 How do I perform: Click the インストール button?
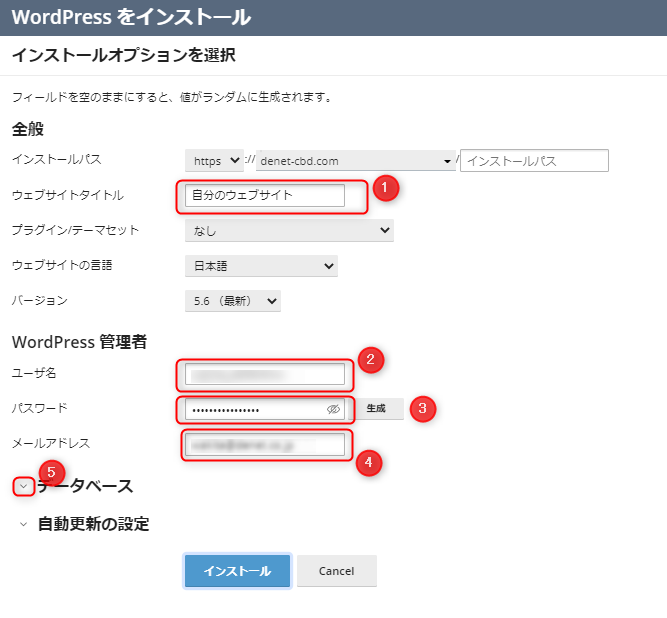coord(237,571)
